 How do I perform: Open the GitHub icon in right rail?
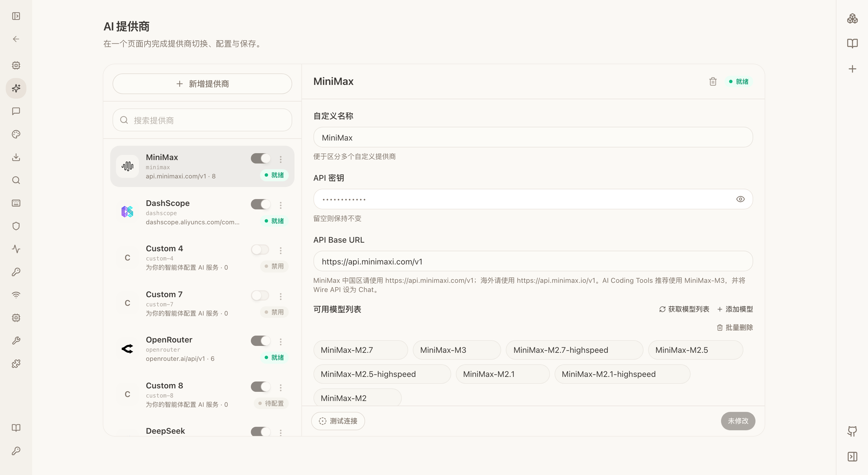pyautogui.click(x=852, y=431)
